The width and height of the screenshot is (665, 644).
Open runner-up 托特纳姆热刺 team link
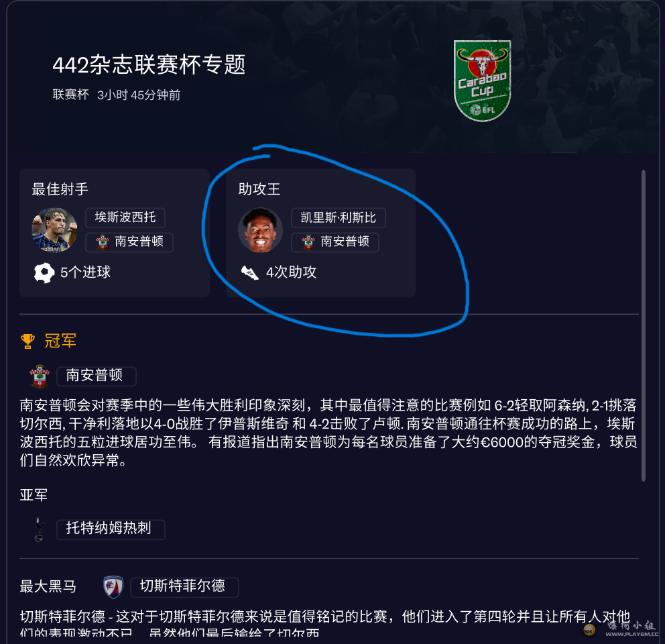(x=111, y=529)
